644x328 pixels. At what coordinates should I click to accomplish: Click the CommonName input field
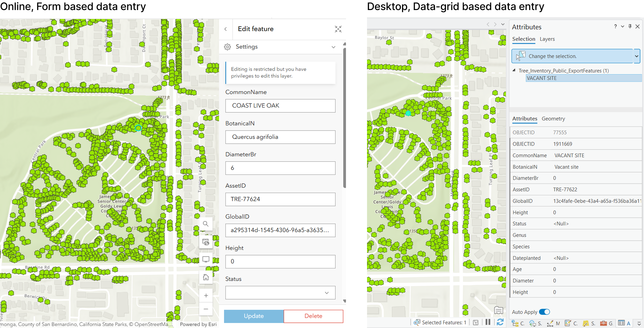tap(280, 106)
